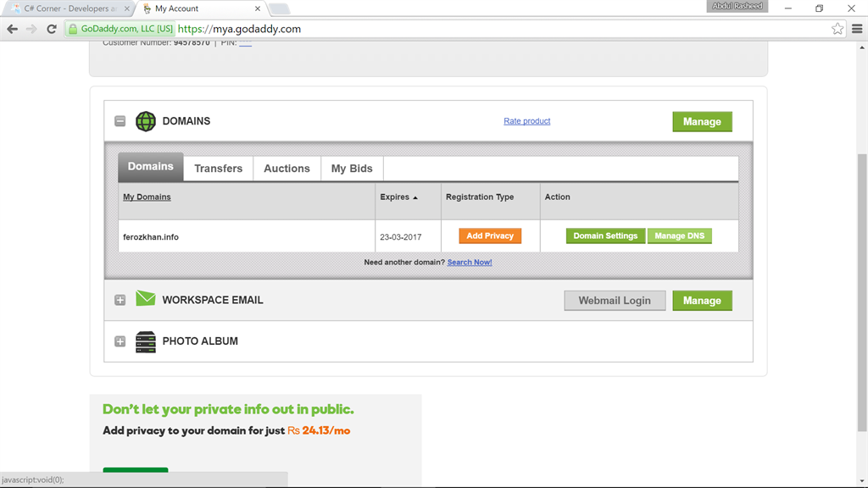868x488 pixels.
Task: Click Abdul Rasheed profile button
Action: 737,6
